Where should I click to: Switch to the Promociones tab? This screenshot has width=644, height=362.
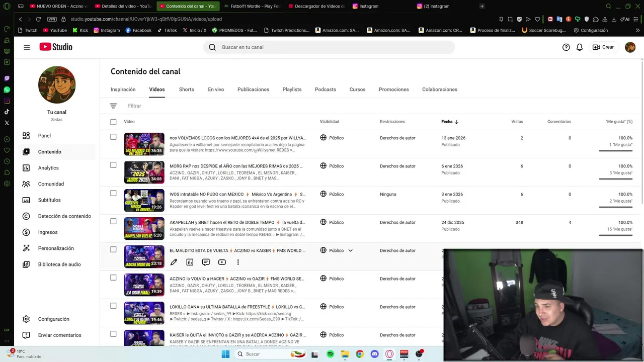[394, 89]
